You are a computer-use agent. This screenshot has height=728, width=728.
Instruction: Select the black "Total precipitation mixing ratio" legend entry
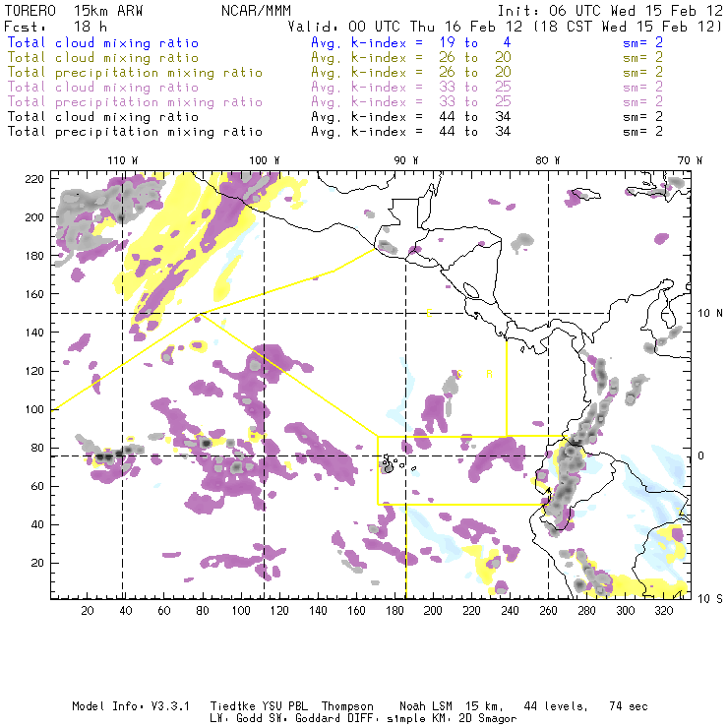click(x=135, y=132)
